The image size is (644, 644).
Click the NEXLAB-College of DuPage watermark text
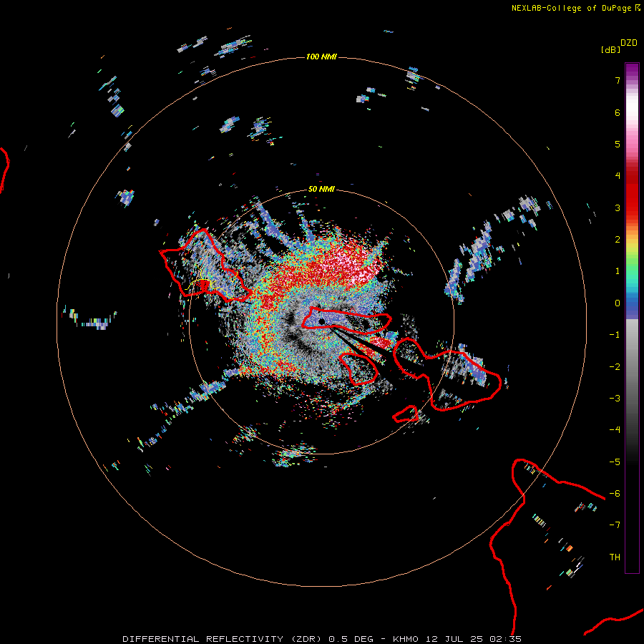click(x=575, y=8)
